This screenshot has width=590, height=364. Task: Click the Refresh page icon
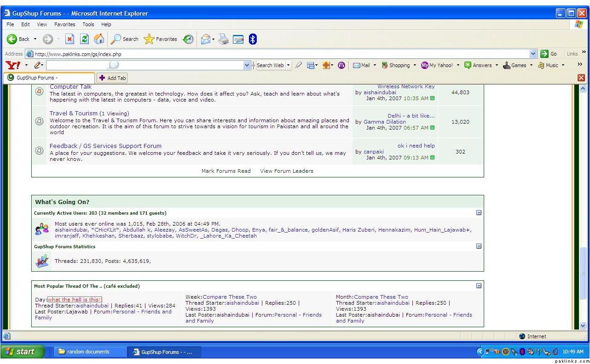pos(84,39)
